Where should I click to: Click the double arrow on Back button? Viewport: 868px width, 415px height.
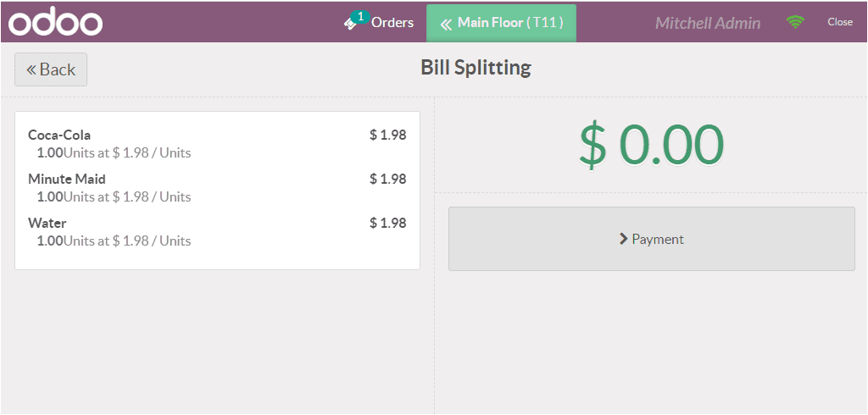click(x=31, y=69)
